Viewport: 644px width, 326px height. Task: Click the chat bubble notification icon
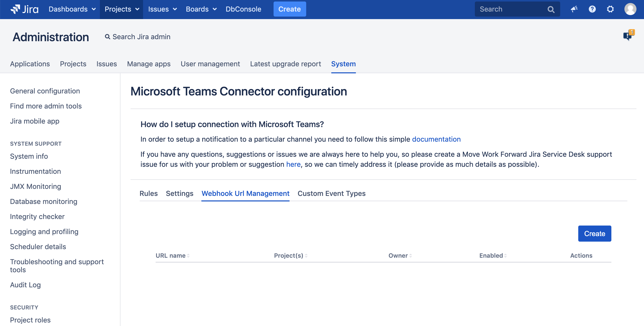click(x=628, y=36)
